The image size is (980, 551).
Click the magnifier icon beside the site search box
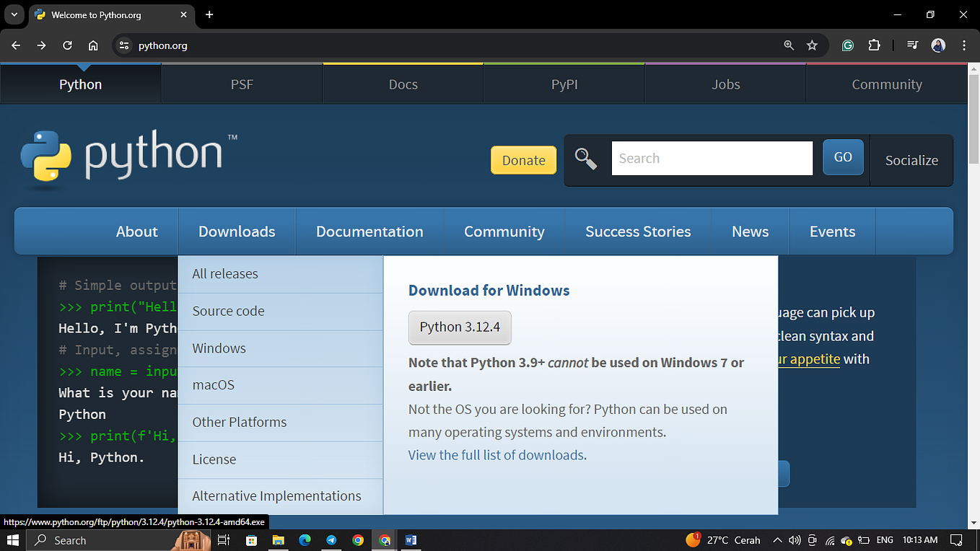[586, 159]
